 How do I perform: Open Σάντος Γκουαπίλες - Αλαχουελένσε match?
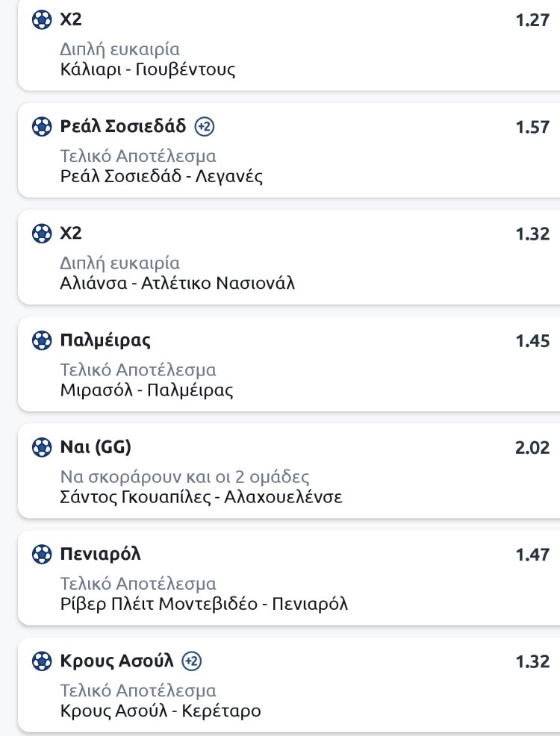coord(201,497)
